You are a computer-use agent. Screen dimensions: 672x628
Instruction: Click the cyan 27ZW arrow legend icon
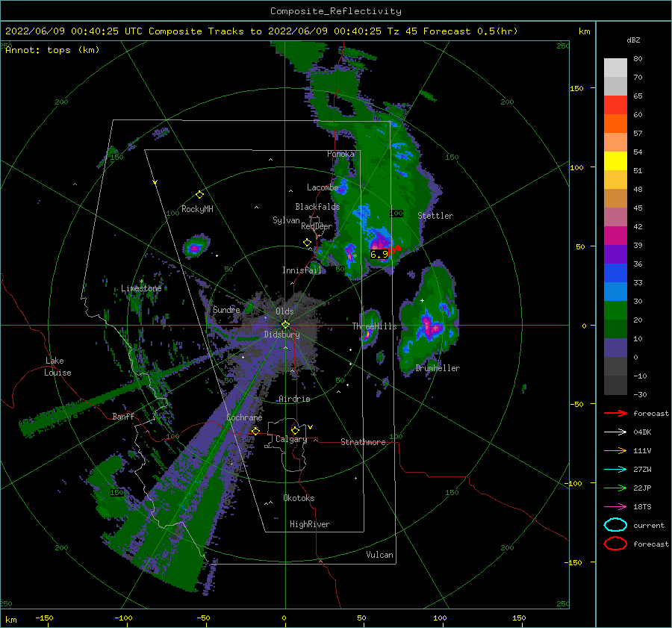[x=615, y=470]
